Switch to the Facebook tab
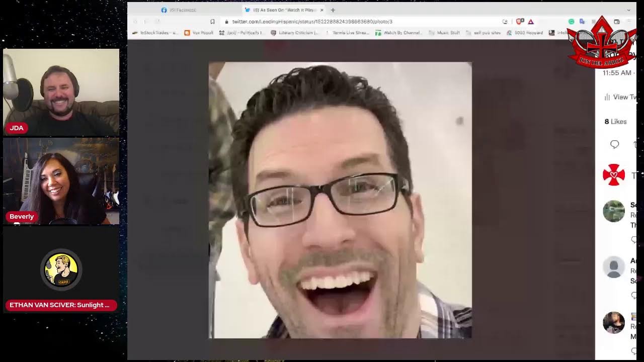Image resolution: width=644 pixels, height=362 pixels. point(182,10)
